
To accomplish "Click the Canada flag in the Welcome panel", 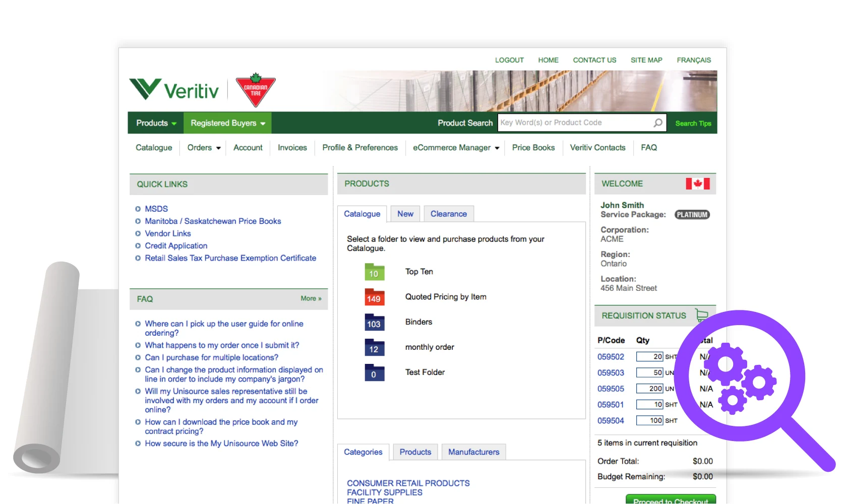I will tap(697, 183).
